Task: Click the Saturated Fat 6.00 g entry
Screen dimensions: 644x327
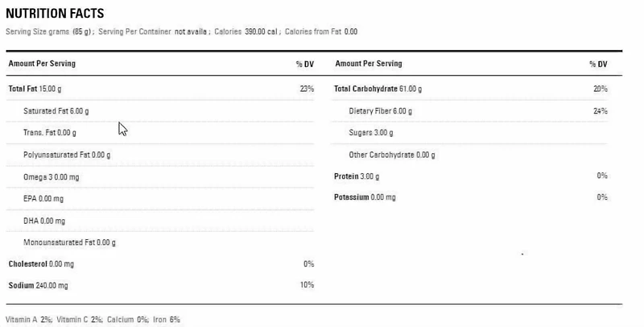Action: (56, 110)
